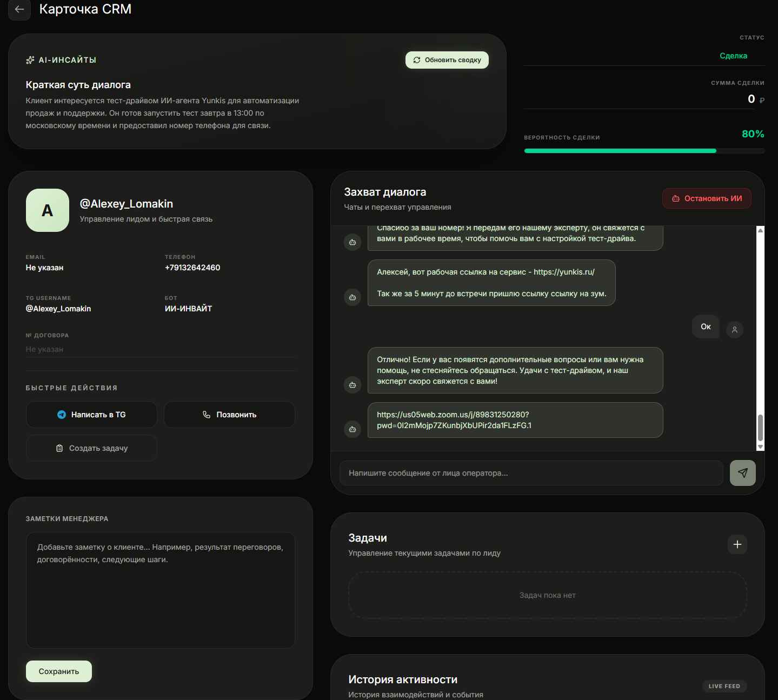Focus the operator message input field
Screen dimensions: 778x700
[531, 473]
